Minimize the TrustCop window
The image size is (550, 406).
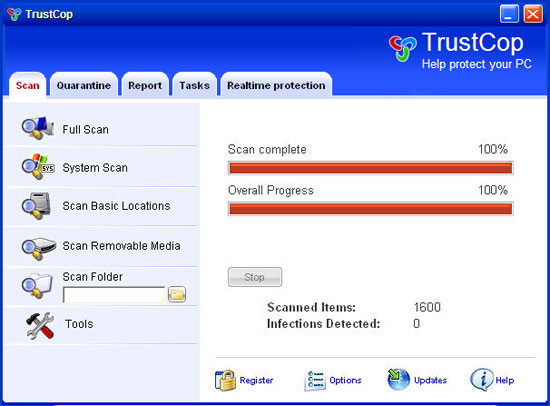coord(509,14)
